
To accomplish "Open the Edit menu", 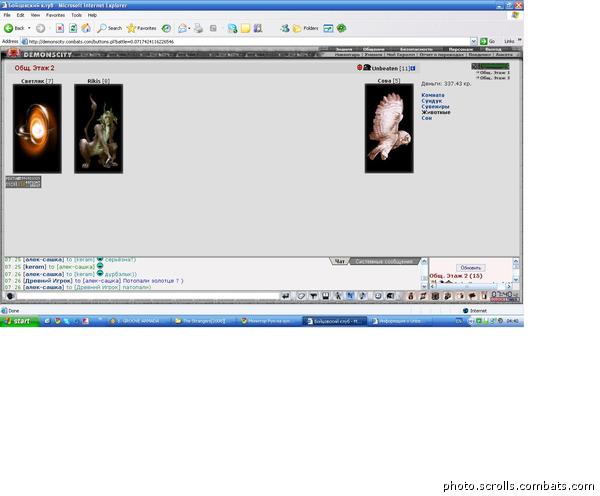I will [20, 15].
